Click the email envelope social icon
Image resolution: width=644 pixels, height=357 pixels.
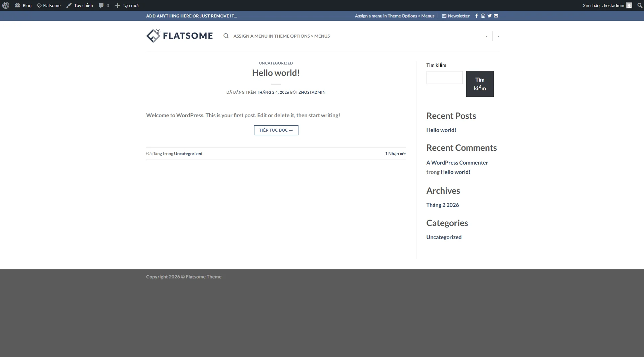click(x=496, y=16)
